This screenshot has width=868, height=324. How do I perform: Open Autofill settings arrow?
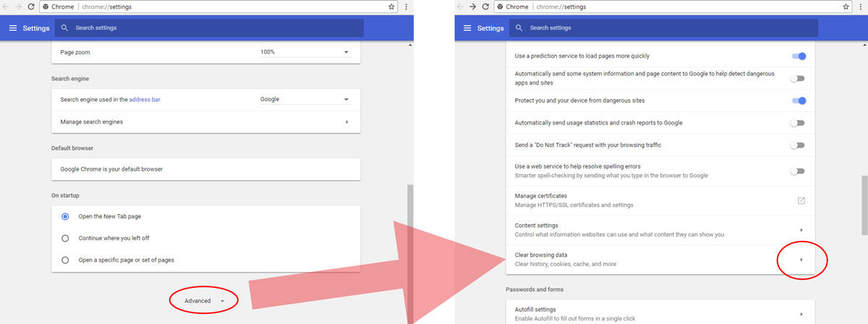point(801,314)
